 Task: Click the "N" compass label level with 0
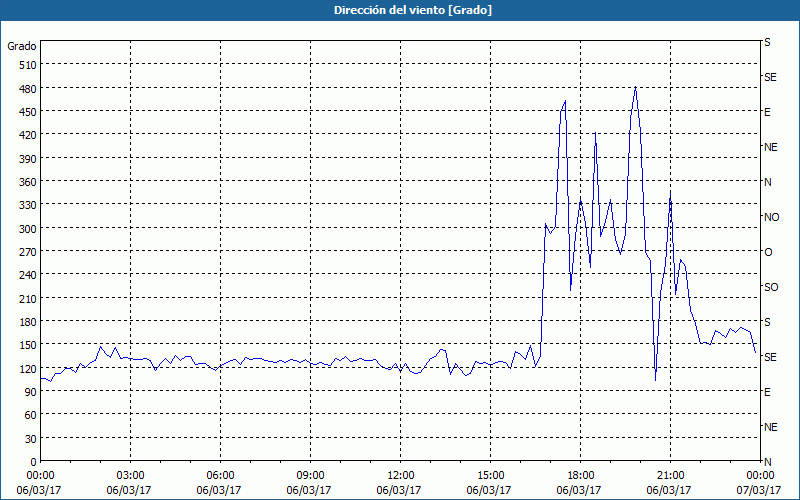[x=768, y=462]
